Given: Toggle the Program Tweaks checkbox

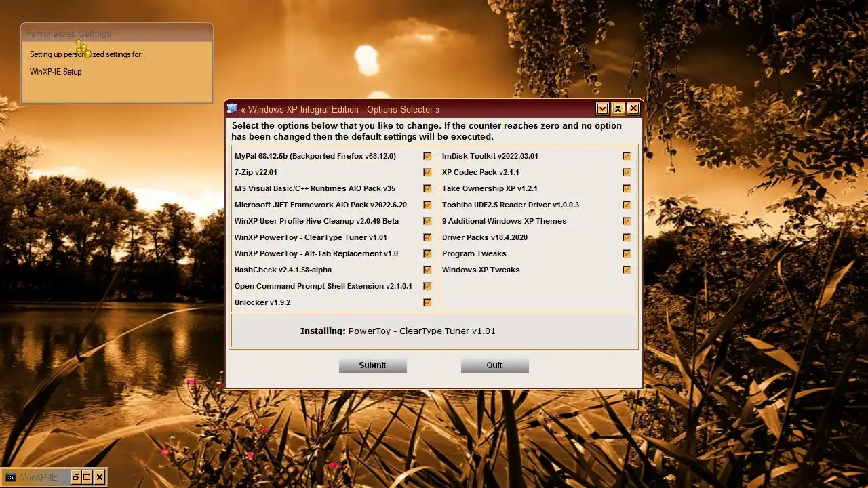Looking at the screenshot, I should point(627,253).
